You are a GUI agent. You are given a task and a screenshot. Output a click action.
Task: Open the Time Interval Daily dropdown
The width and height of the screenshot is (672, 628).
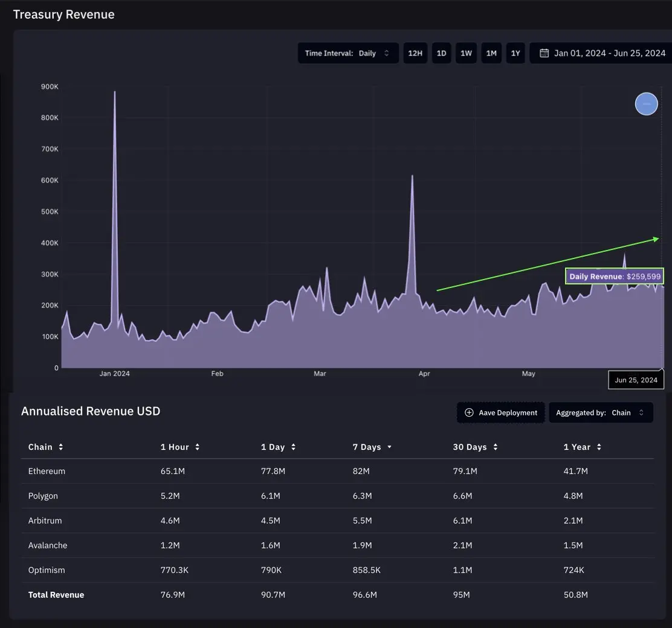point(348,53)
